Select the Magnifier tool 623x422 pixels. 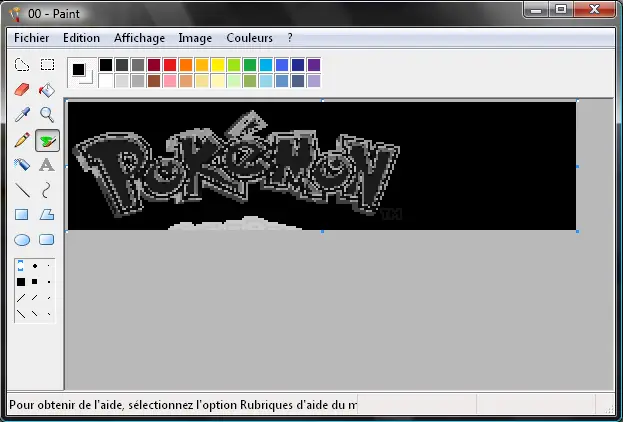pos(47,115)
